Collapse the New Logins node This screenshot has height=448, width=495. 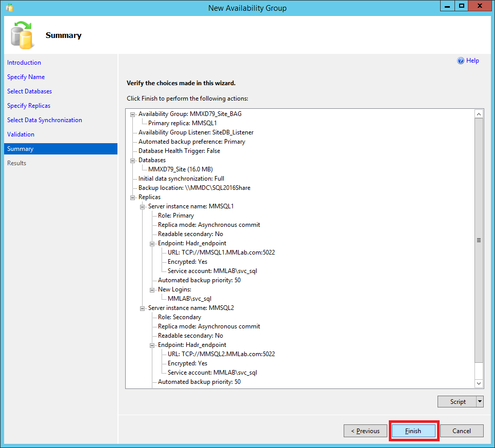tap(152, 289)
